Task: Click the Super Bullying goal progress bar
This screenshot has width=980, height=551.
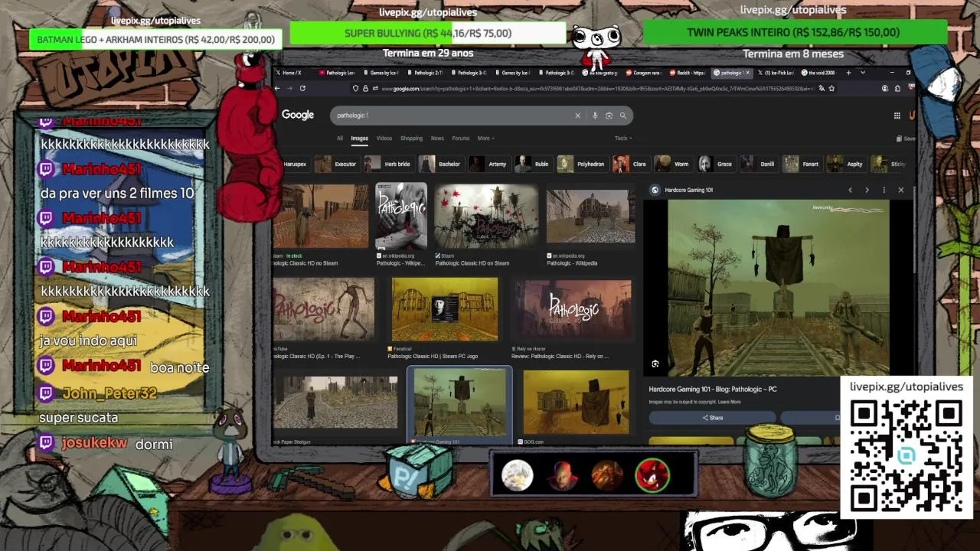Action: point(428,33)
